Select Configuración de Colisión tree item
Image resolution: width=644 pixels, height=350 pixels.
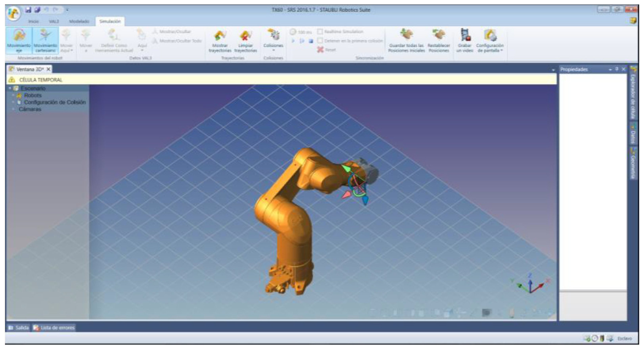[x=55, y=102]
